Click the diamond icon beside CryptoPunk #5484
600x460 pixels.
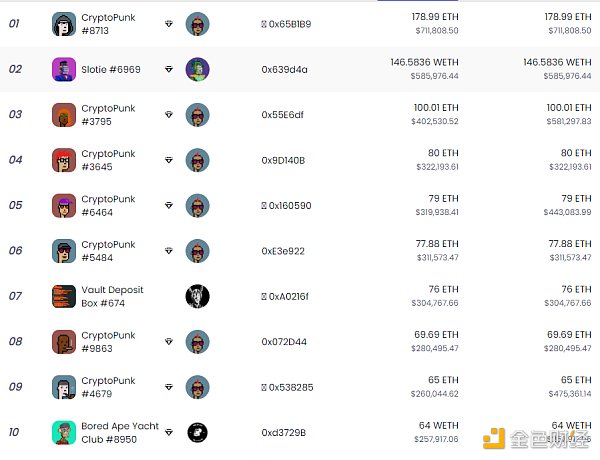click(169, 251)
